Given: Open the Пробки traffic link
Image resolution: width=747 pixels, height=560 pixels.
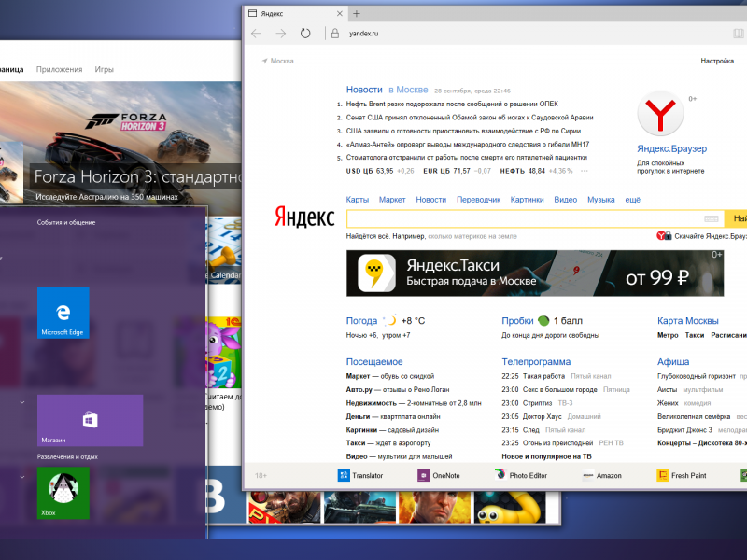Looking at the screenshot, I should 517,320.
